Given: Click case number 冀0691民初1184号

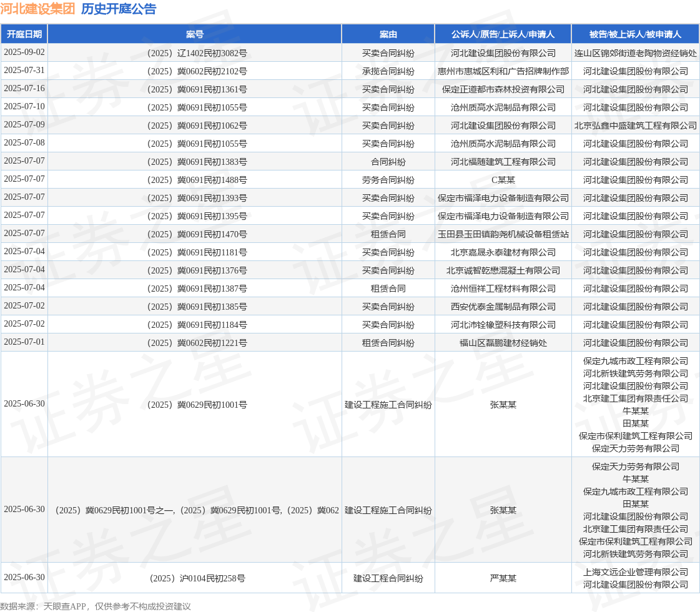Looking at the screenshot, I should pos(197,325).
